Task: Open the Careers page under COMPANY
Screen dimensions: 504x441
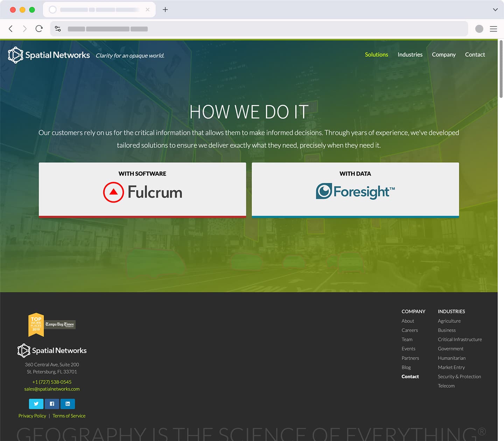Action: click(409, 330)
